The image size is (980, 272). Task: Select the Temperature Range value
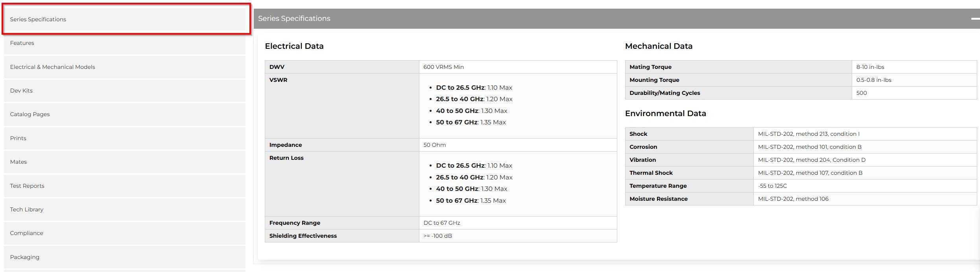(772, 186)
